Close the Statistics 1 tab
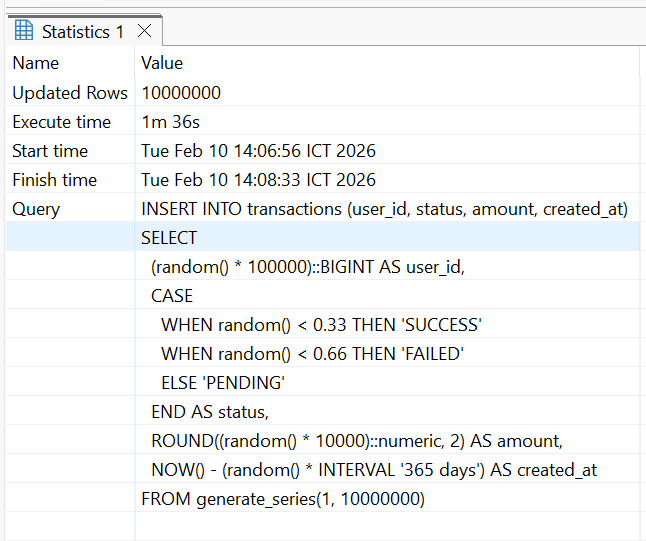 (x=144, y=31)
